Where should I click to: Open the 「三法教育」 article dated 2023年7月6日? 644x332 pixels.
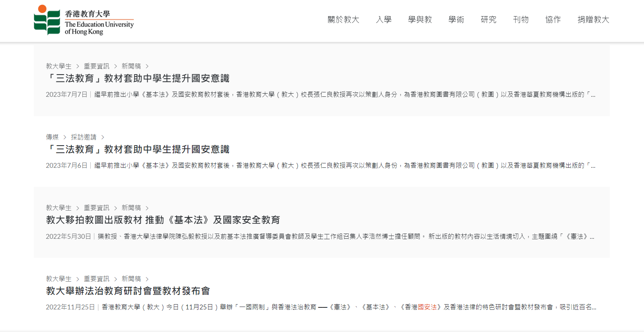[138, 149]
